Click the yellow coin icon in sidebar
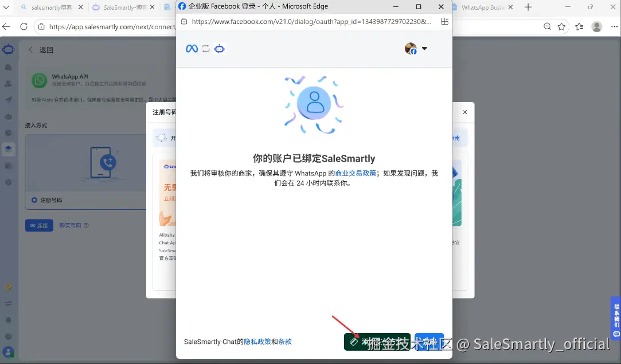 click(x=9, y=287)
